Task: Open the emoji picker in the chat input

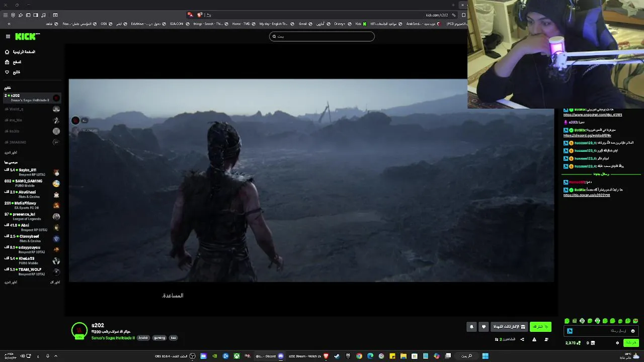Action: [632, 331]
